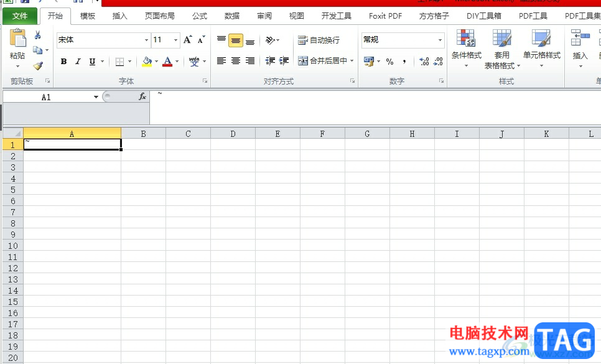
Task: Center text horizontally
Action: pyautogui.click(x=236, y=60)
